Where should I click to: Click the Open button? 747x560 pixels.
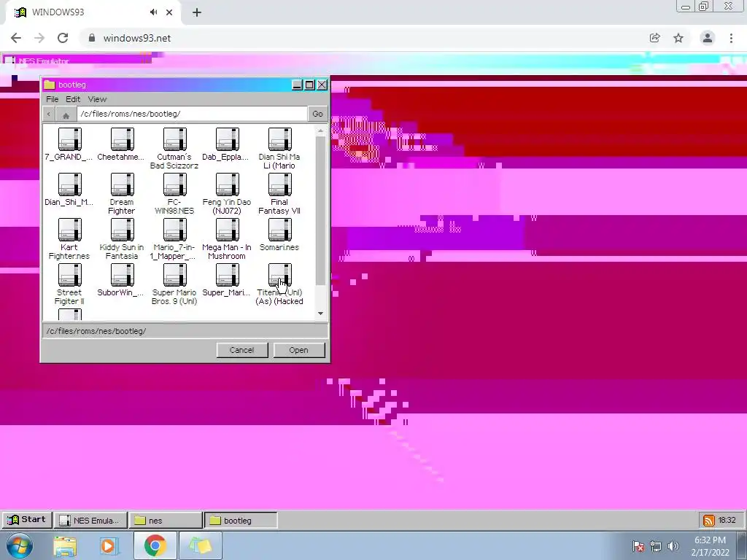[x=298, y=350]
